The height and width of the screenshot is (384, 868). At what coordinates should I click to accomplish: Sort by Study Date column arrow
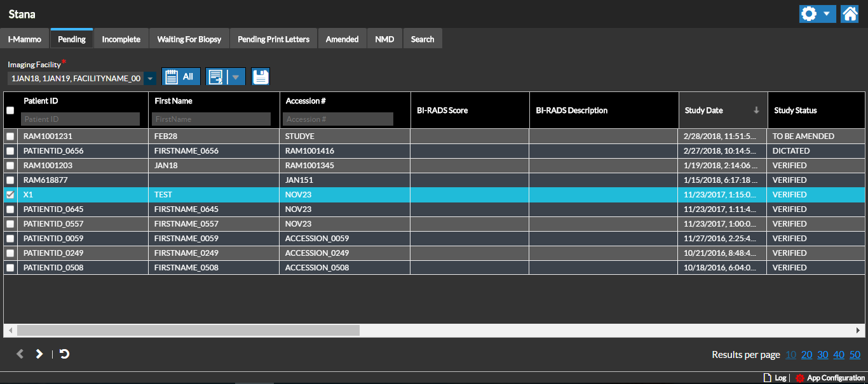pos(756,110)
